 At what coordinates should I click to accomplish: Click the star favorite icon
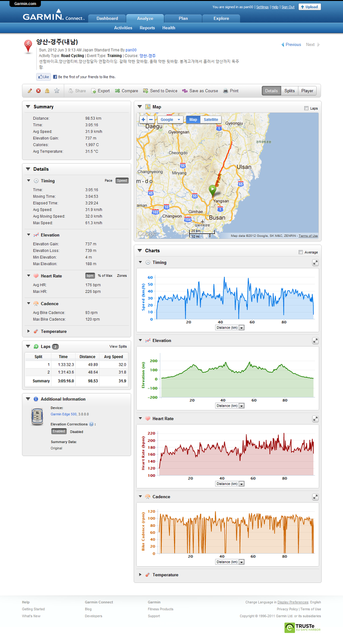click(56, 91)
